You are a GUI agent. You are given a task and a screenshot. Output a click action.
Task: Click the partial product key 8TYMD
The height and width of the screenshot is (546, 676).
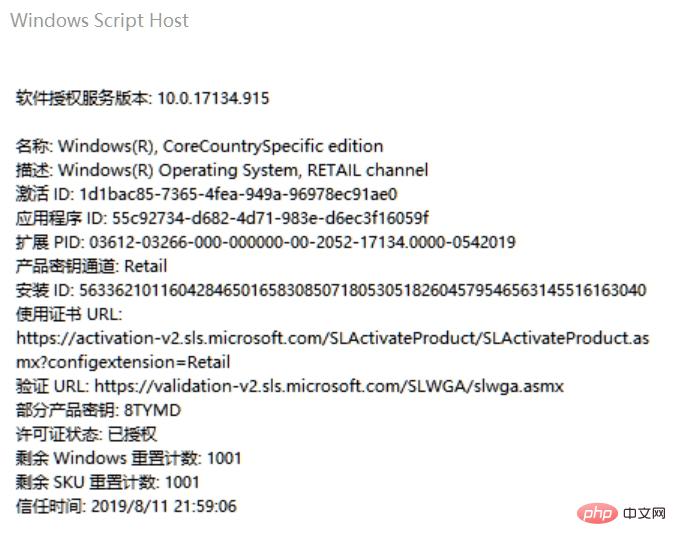pyautogui.click(x=152, y=410)
